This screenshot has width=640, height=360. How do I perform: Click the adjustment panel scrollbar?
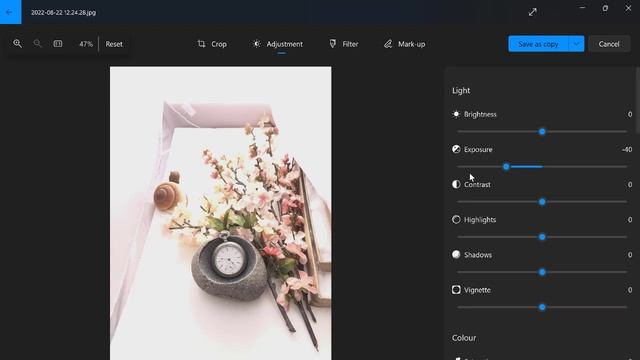638,100
